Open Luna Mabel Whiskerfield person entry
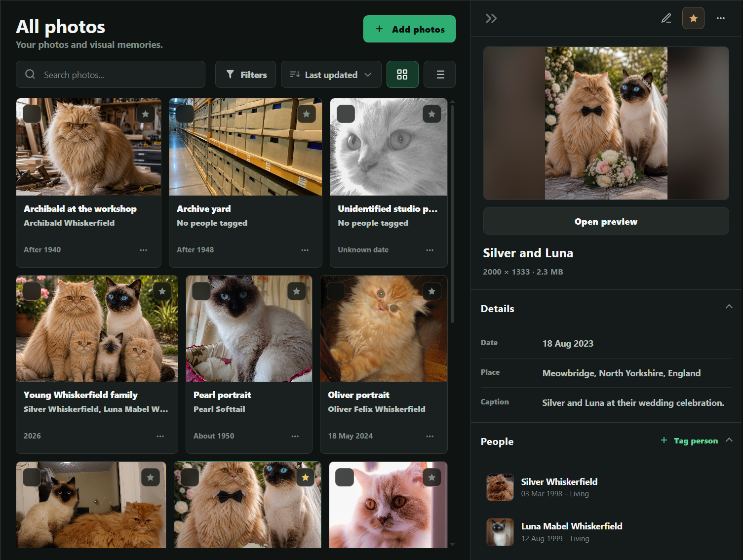 [606, 532]
